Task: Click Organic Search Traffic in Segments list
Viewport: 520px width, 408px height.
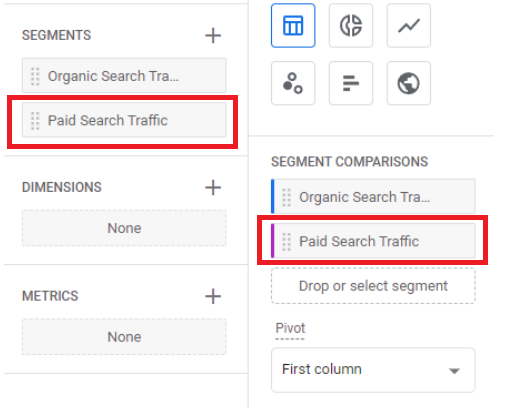Action: 124,76
